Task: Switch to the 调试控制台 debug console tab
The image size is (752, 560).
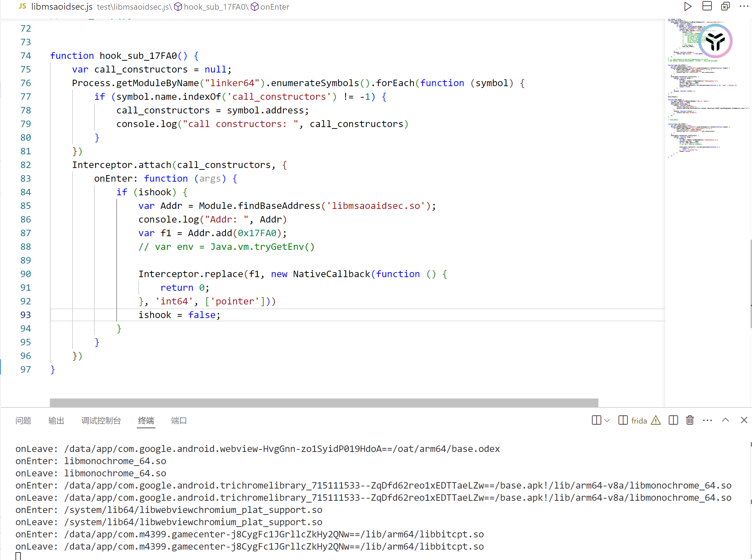Action: pos(101,420)
